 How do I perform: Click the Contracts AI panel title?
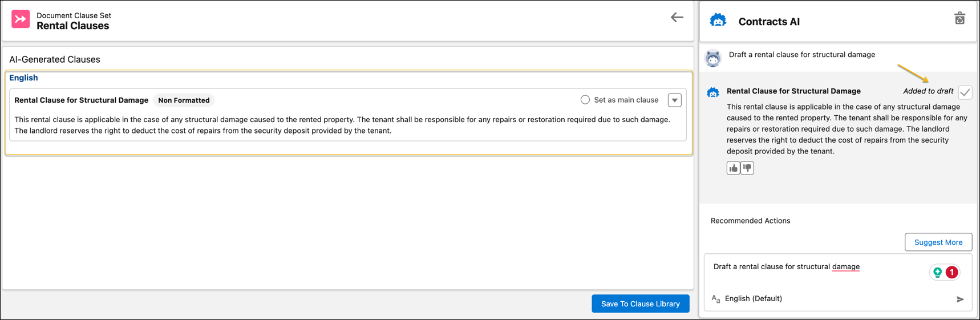pyautogui.click(x=769, y=22)
